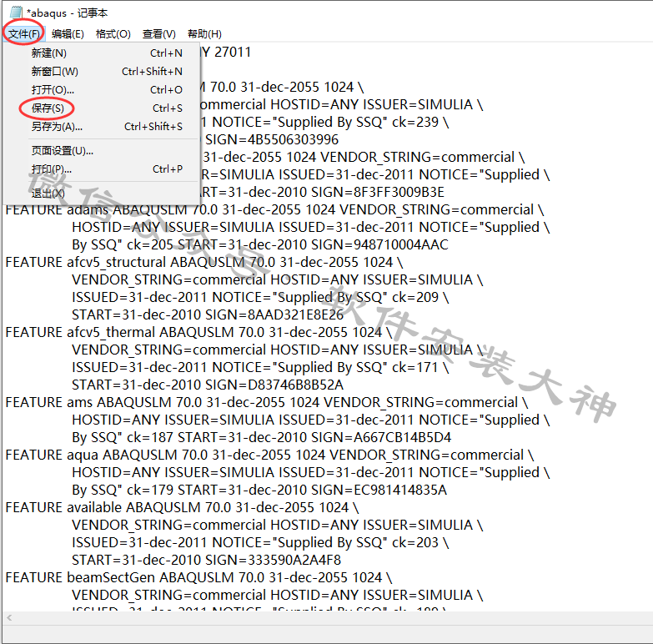Click the text 'ck=205'
Screen dimensions: 653x644
click(x=150, y=244)
